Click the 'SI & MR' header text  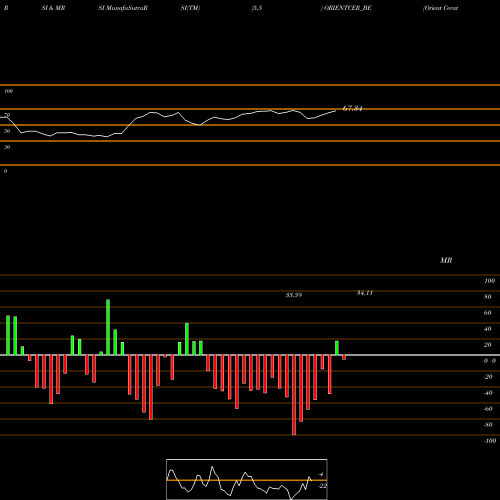tap(53, 8)
